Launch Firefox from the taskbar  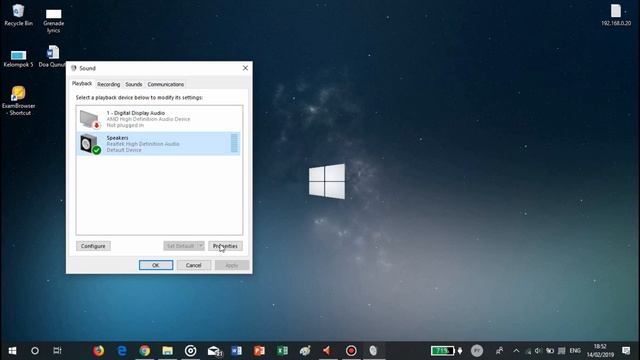tap(98, 351)
